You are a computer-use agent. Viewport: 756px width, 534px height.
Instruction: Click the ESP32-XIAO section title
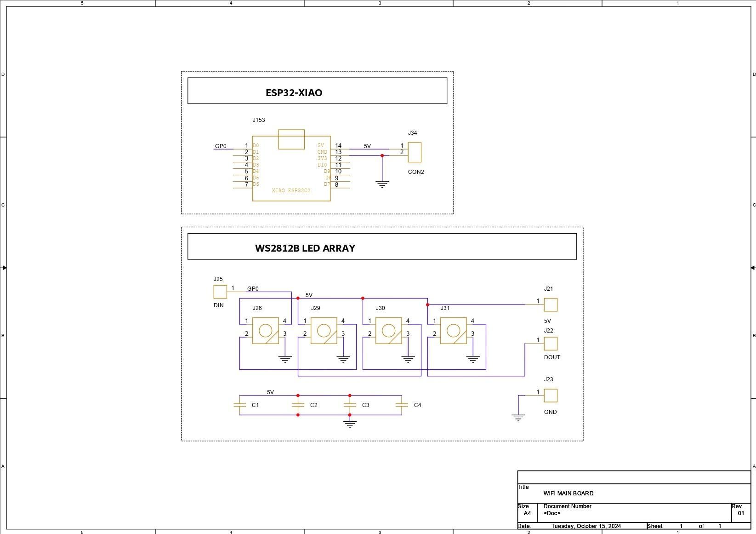pyautogui.click(x=294, y=92)
